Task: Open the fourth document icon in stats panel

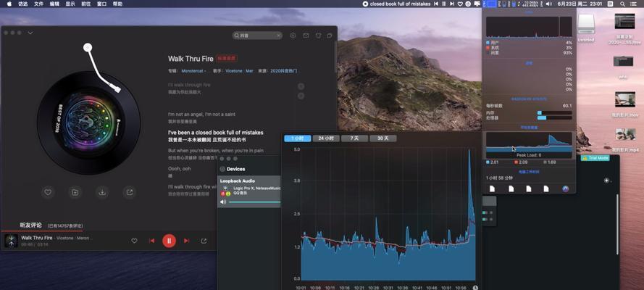Action: [x=546, y=189]
